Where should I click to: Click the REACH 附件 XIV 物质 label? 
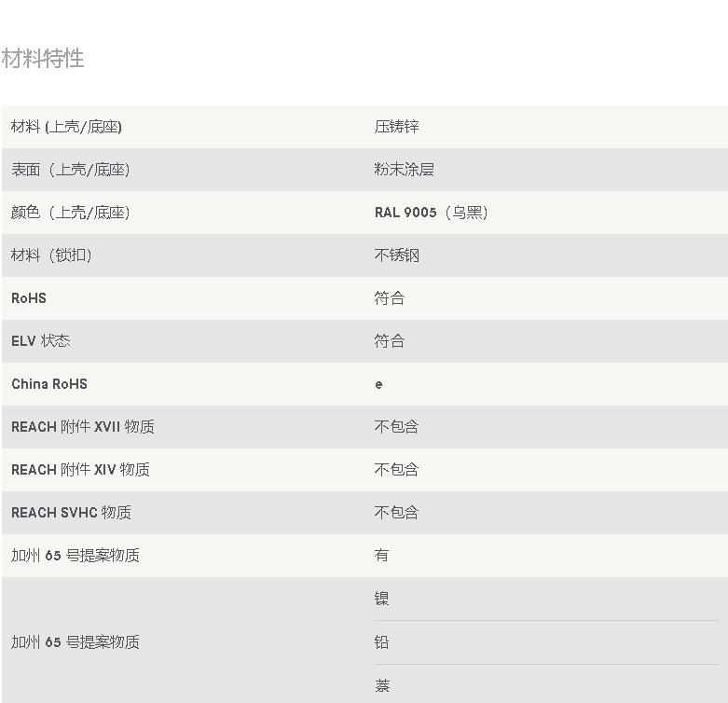coord(80,470)
